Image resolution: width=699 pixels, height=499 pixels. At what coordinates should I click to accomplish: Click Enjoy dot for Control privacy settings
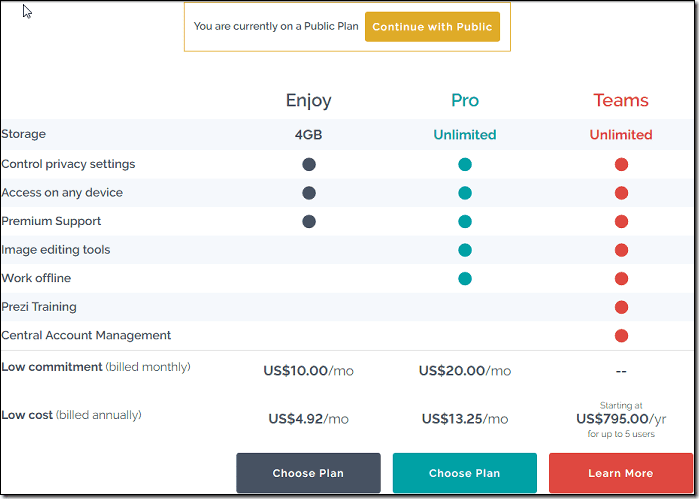(309, 165)
